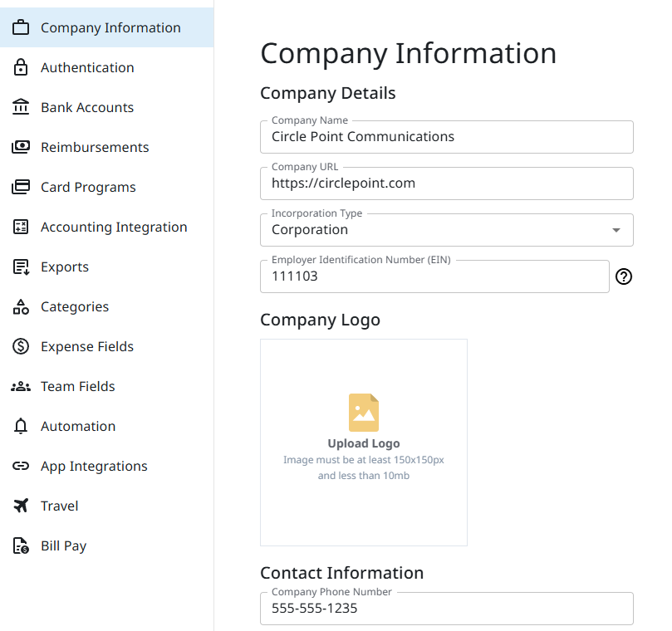Click Upload Logo to add an image
Screen dimensions: 672x631
tap(364, 442)
